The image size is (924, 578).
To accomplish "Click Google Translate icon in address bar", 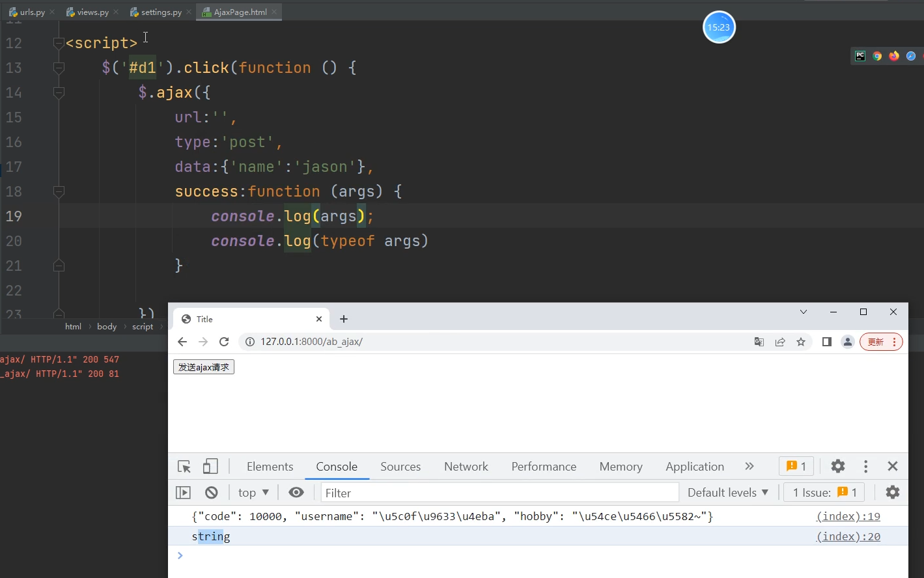I will (759, 342).
